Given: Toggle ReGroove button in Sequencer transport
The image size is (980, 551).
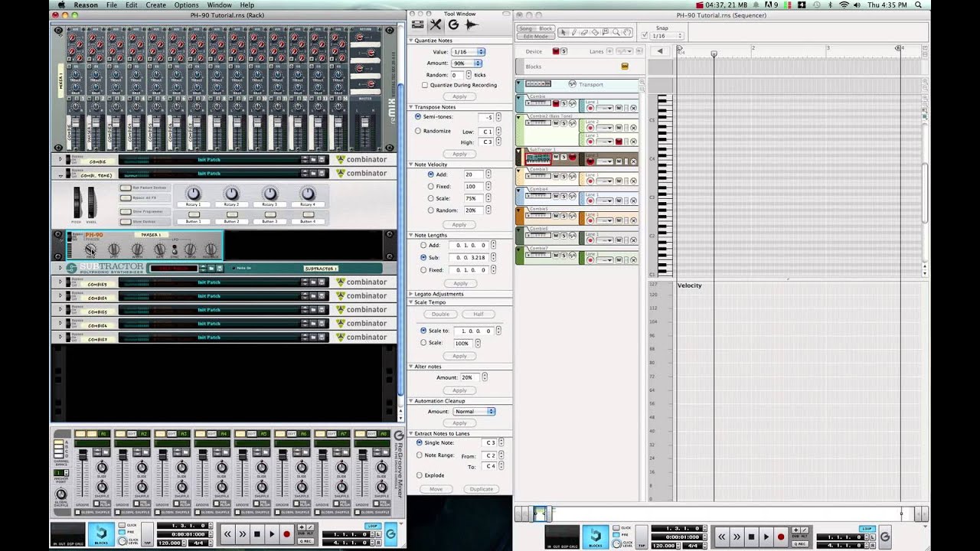Looking at the screenshot, I should tap(885, 536).
